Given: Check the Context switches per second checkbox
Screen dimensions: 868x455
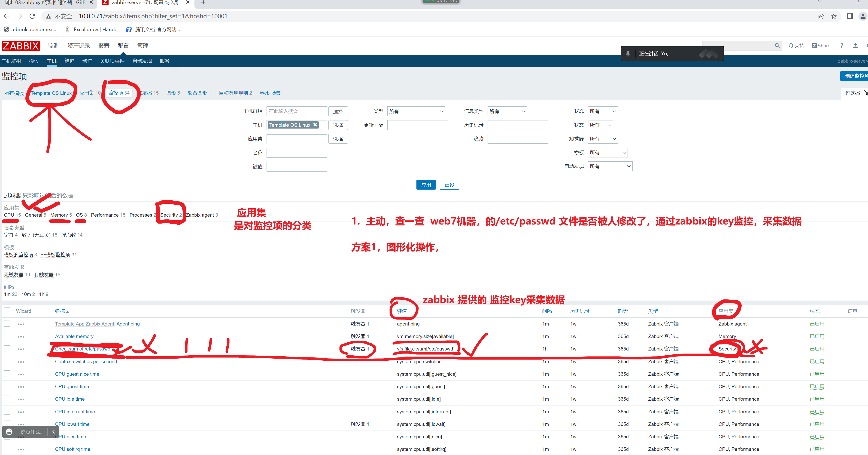Looking at the screenshot, I should click(x=7, y=361).
